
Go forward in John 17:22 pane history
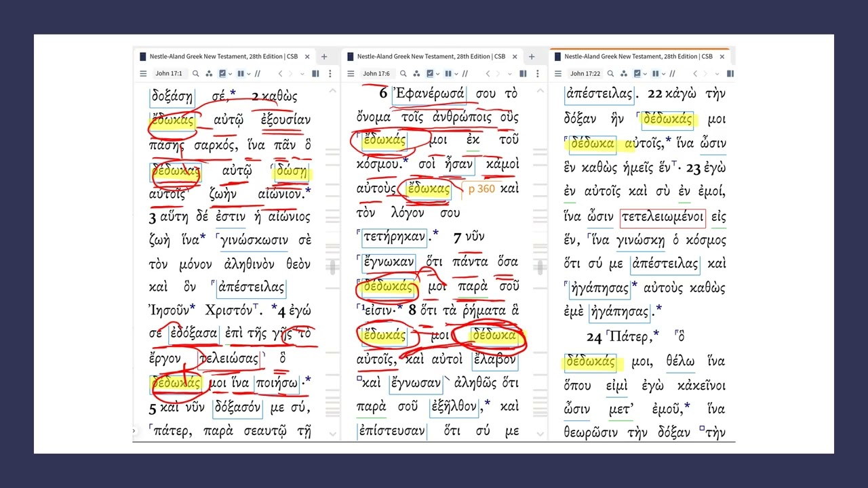point(705,73)
